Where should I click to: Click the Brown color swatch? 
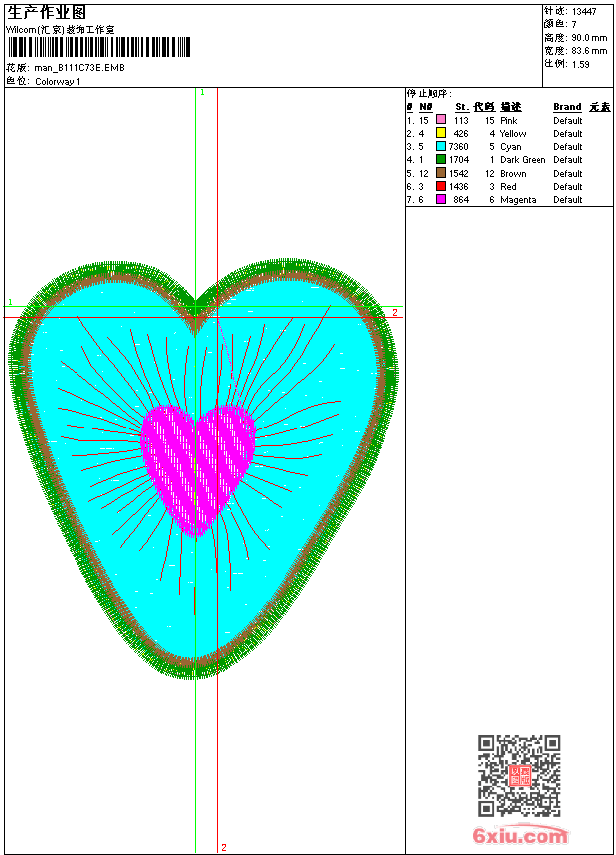click(x=441, y=173)
